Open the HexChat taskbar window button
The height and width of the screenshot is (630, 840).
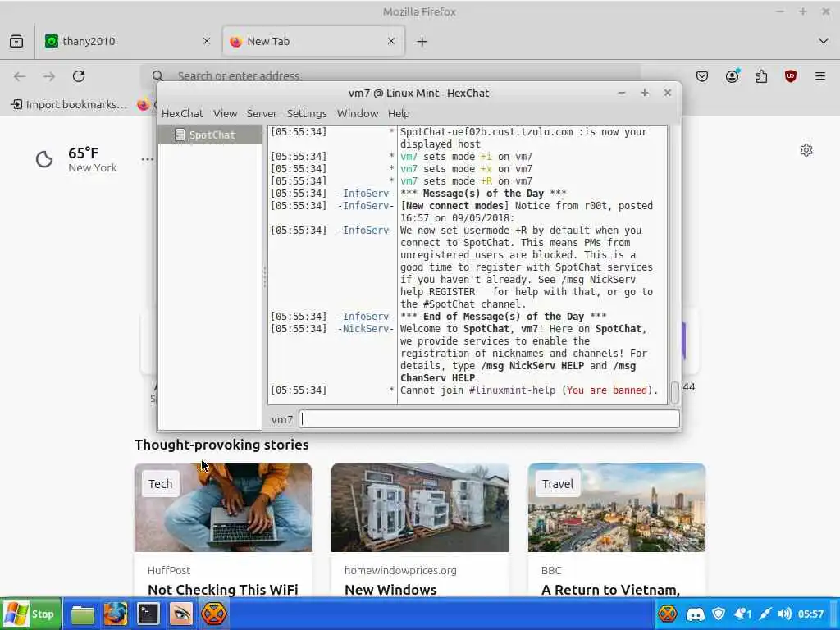click(214, 614)
